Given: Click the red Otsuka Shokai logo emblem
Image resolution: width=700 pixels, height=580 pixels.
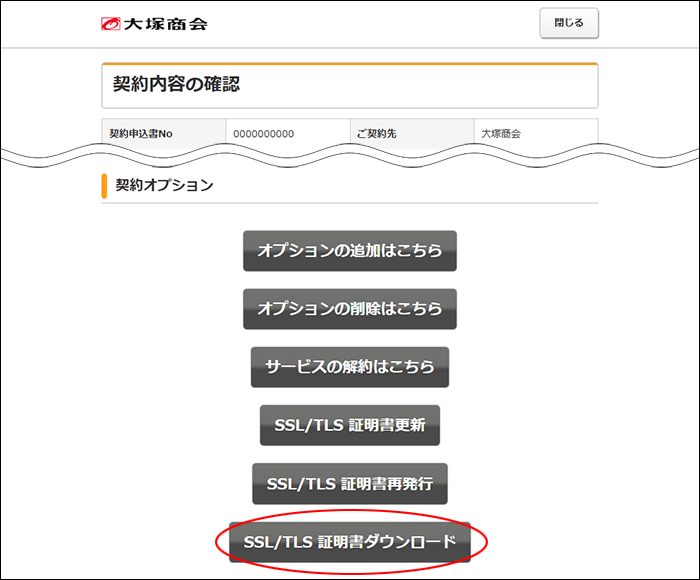Looking at the screenshot, I should click(111, 24).
